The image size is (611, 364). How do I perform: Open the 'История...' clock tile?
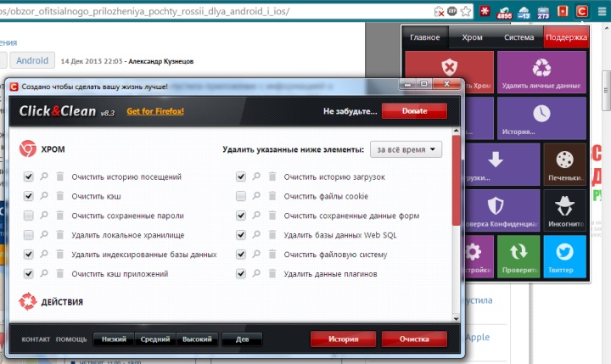coord(541,118)
